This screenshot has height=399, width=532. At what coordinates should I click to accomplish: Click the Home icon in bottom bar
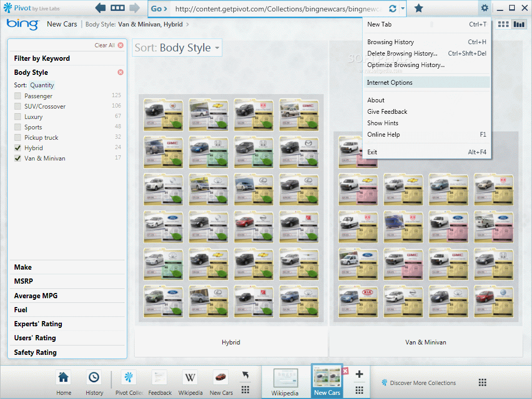coord(63,377)
